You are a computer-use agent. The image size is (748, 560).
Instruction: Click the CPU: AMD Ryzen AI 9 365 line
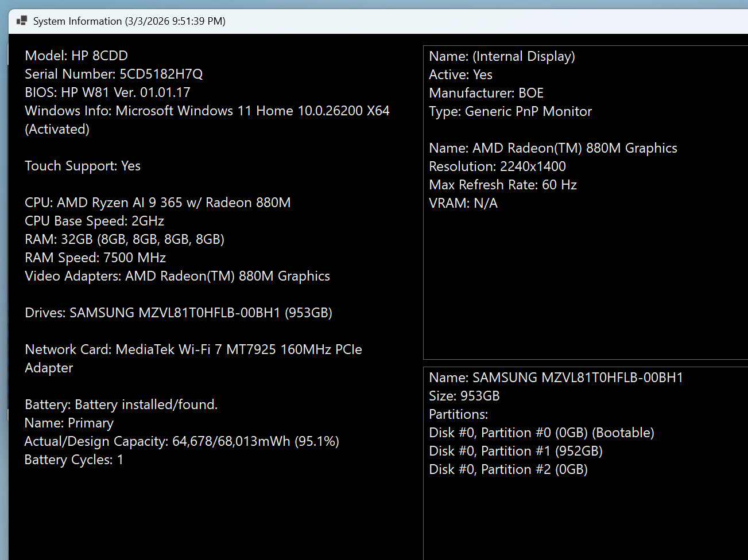click(x=158, y=203)
